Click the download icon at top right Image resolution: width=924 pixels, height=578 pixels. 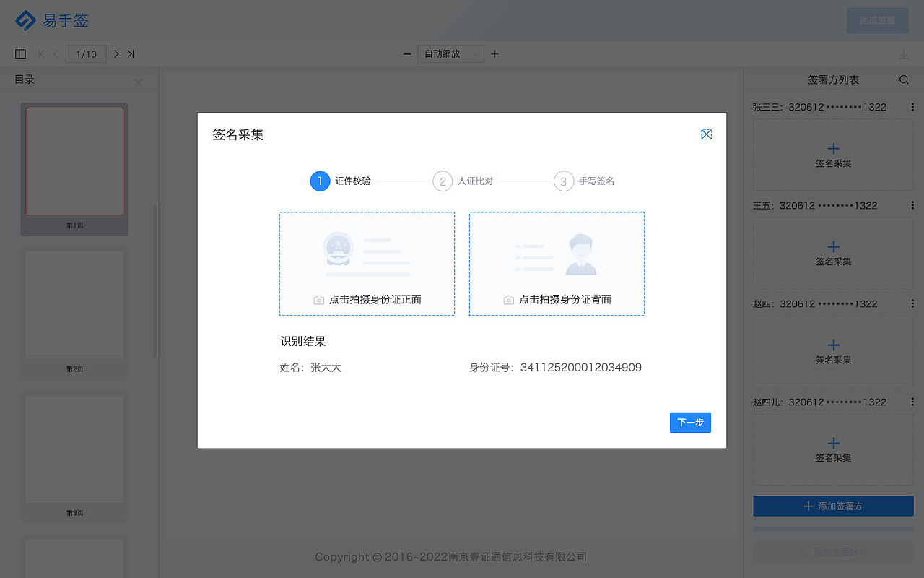tap(903, 53)
